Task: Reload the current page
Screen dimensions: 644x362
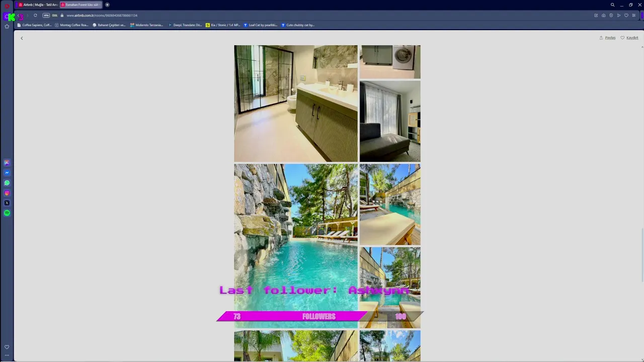Action: click(x=35, y=15)
